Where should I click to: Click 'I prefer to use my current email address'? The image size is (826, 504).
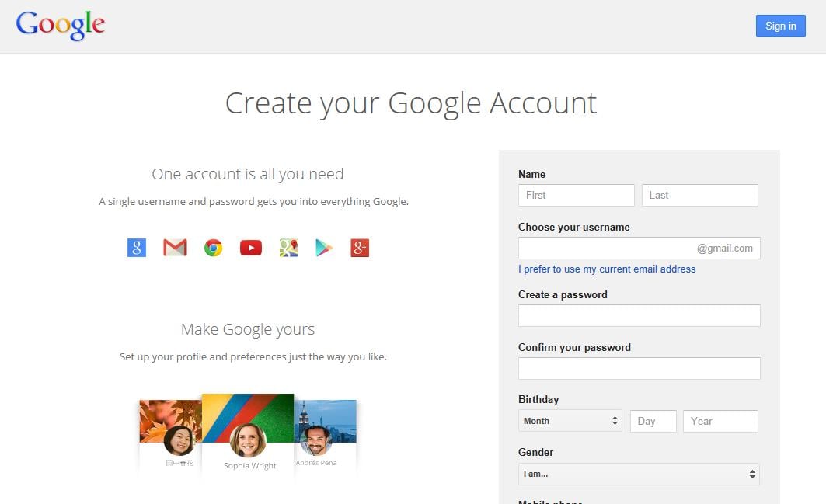[607, 269]
